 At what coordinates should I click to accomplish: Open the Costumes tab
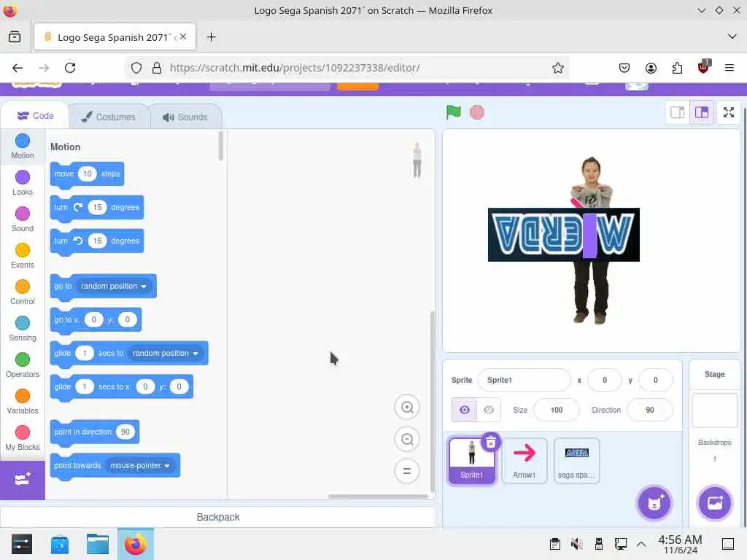(109, 117)
